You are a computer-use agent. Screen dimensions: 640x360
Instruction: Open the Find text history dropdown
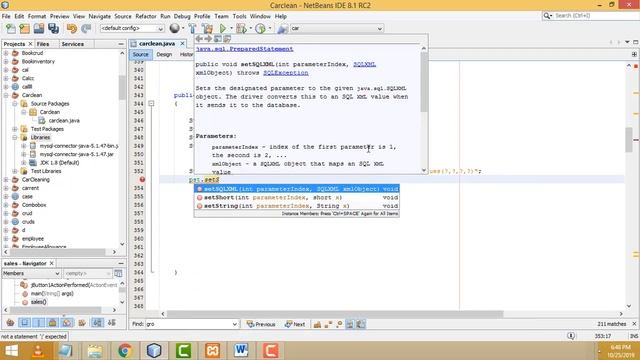click(235, 324)
